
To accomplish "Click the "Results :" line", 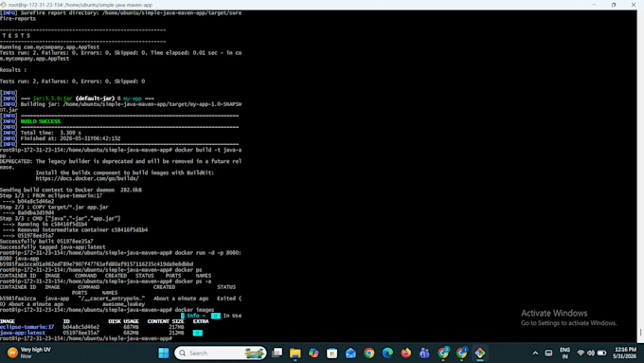I will (x=13, y=70).
